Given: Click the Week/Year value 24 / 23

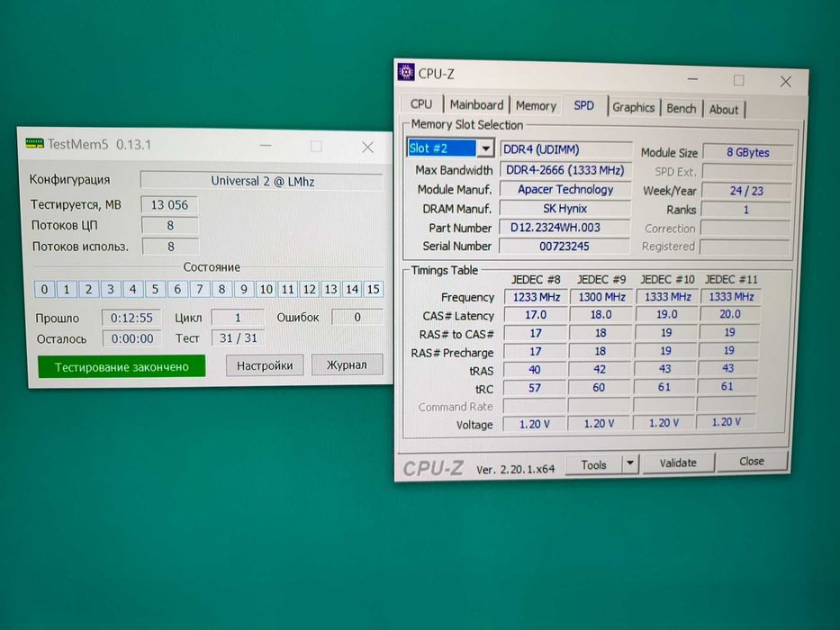Looking at the screenshot, I should [746, 191].
